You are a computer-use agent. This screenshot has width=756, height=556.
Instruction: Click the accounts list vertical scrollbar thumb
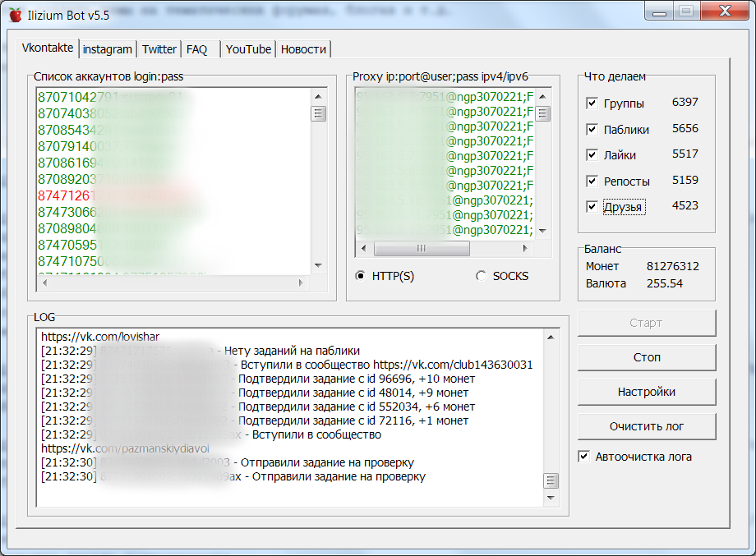tap(318, 113)
